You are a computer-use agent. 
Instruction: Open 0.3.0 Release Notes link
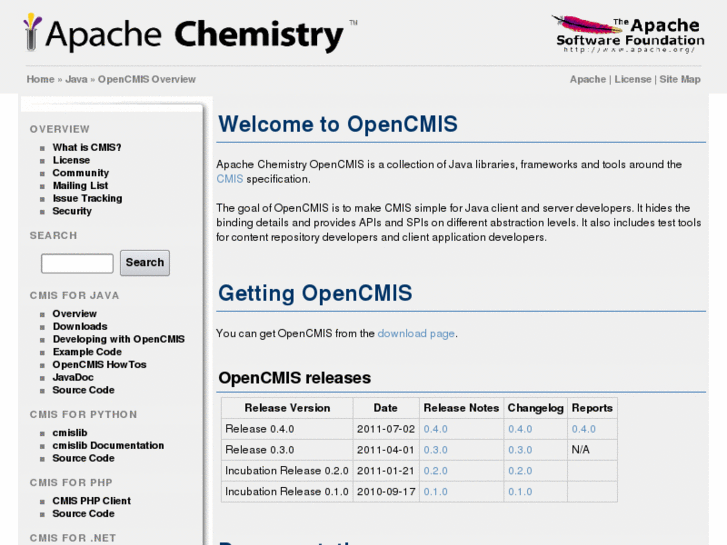[x=435, y=450]
